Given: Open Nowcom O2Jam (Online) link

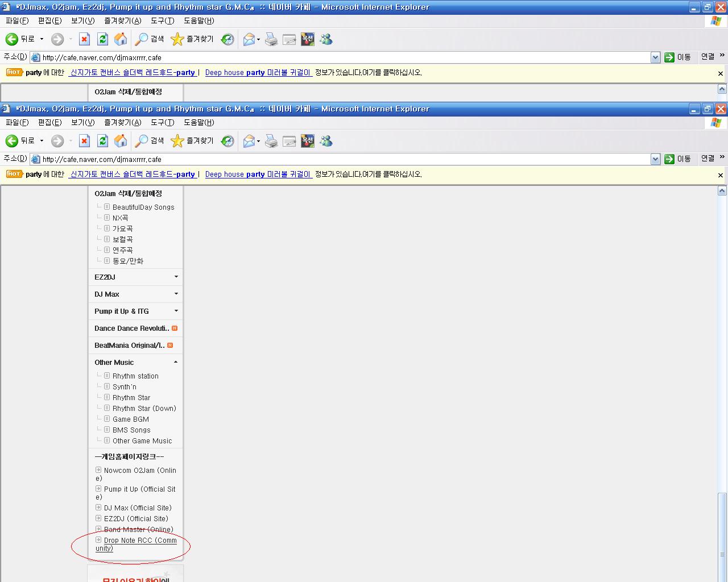Looking at the screenshot, I should pos(136,474).
